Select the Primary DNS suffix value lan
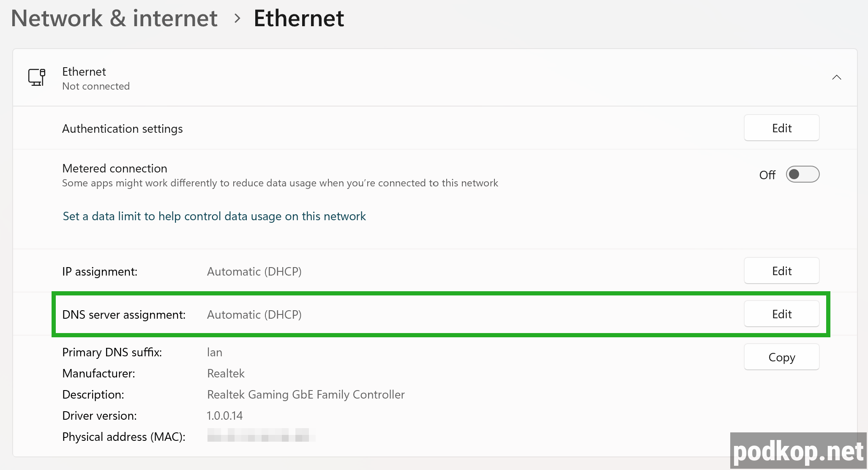The height and width of the screenshot is (470, 868). click(214, 352)
